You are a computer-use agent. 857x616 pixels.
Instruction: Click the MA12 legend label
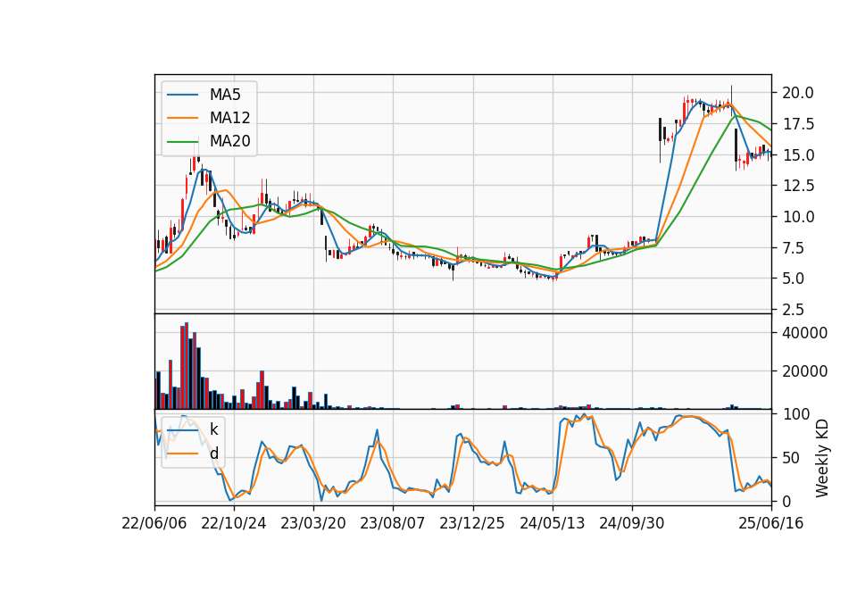click(229, 118)
